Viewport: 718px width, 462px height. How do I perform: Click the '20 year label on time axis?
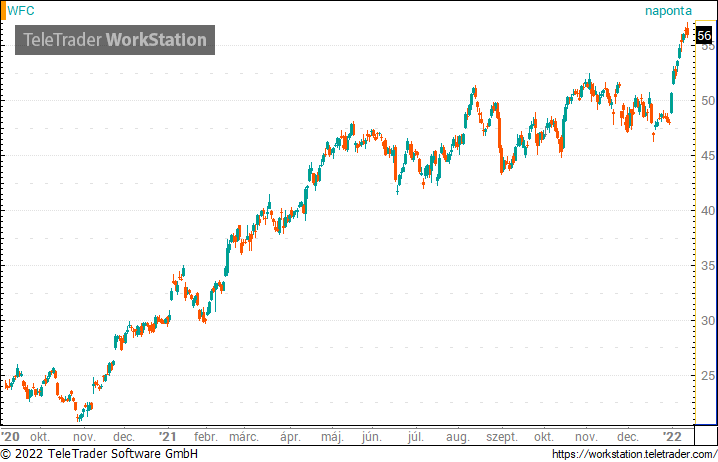tap(11, 436)
